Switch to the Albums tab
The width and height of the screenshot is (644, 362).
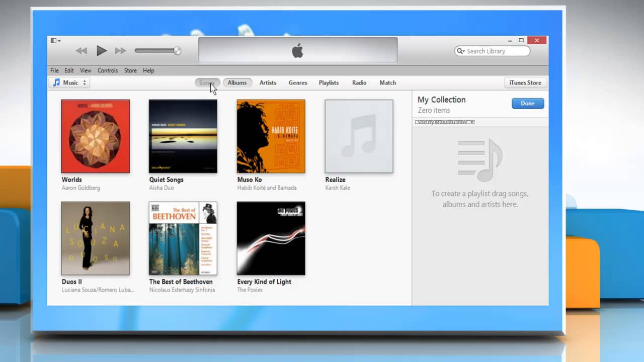click(x=237, y=82)
